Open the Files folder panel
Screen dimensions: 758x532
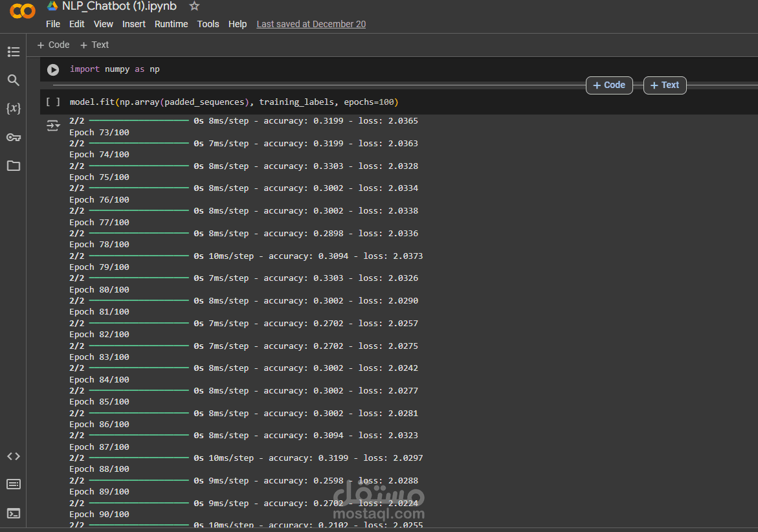[14, 166]
